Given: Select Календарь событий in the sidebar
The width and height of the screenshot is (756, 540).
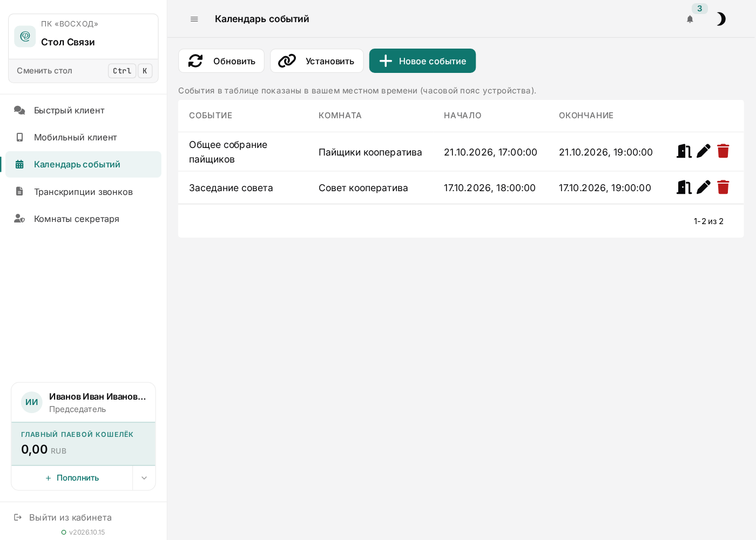Looking at the screenshot, I should [83, 164].
